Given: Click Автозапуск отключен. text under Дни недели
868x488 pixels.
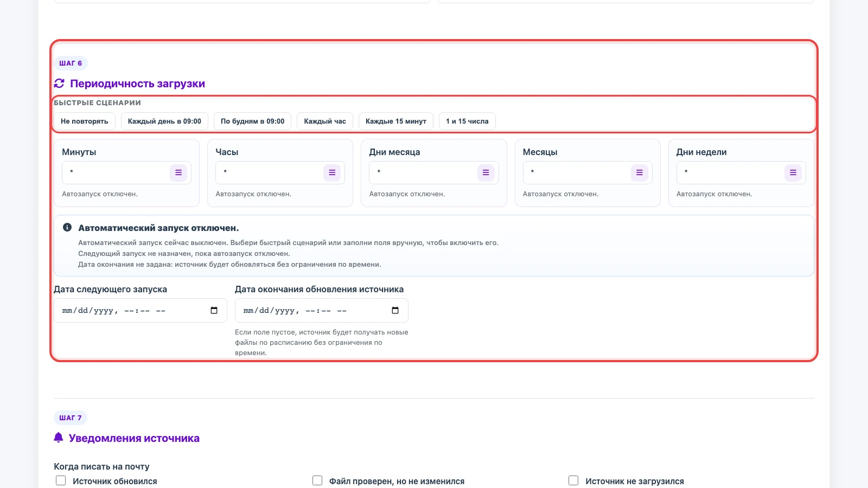Looking at the screenshot, I should (x=714, y=194).
